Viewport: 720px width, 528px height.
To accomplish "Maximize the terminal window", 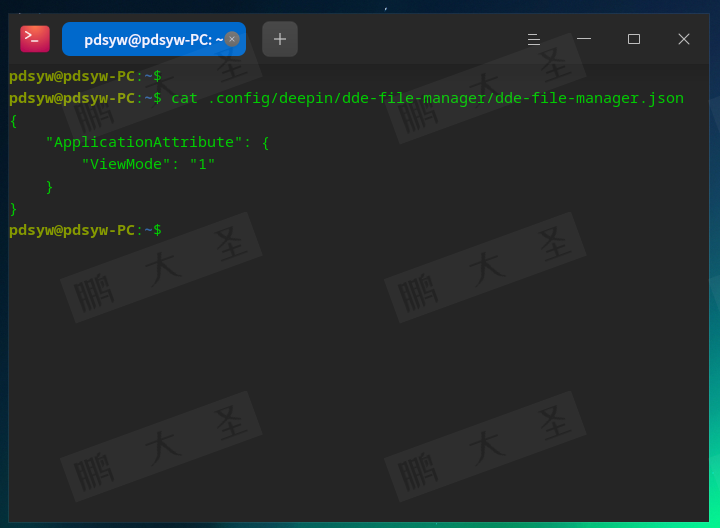I will click(x=634, y=39).
